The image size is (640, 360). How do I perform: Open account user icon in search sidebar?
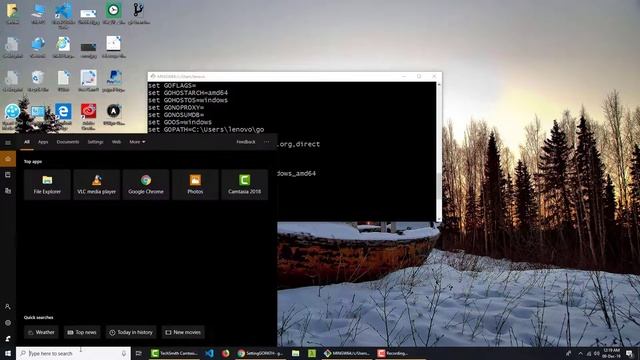point(8,307)
